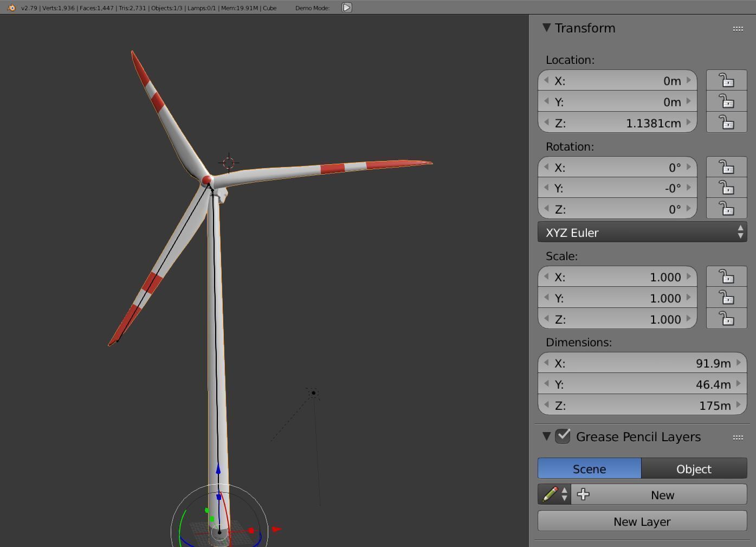Click the red X-axis manipulator arrow

276,529
